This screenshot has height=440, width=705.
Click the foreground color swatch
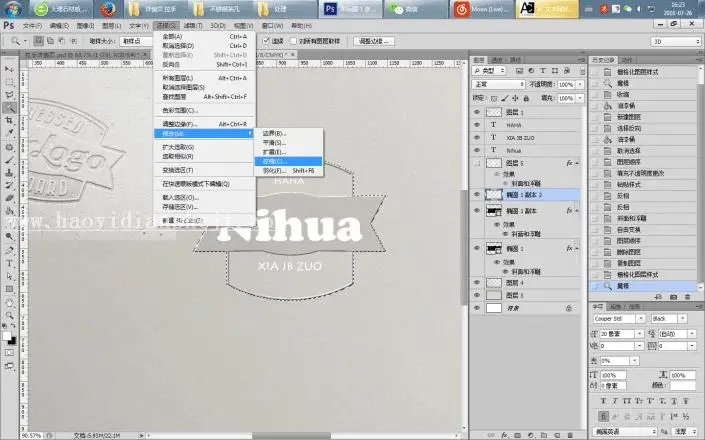point(7,336)
